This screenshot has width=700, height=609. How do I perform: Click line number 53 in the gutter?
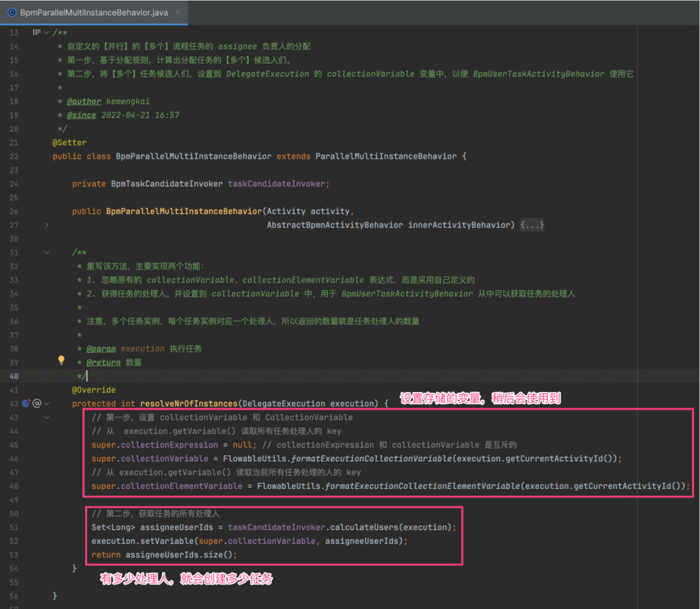point(14,555)
